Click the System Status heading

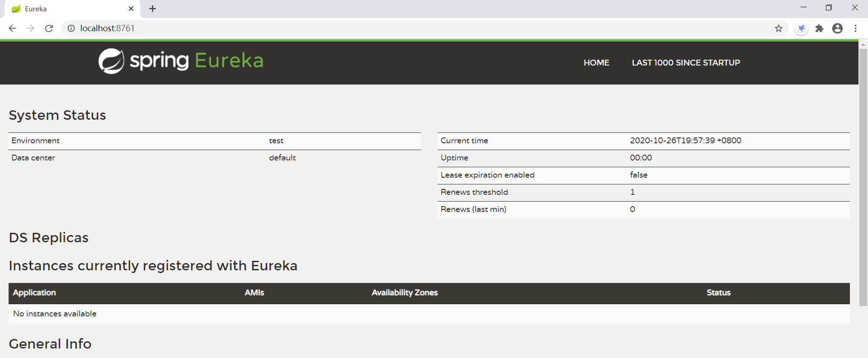[57, 115]
